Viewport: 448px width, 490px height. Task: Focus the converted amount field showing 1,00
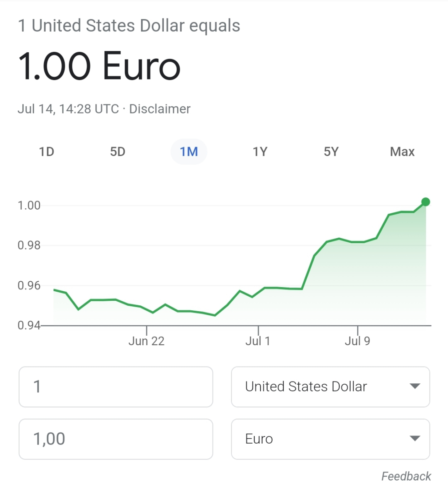[116, 439]
